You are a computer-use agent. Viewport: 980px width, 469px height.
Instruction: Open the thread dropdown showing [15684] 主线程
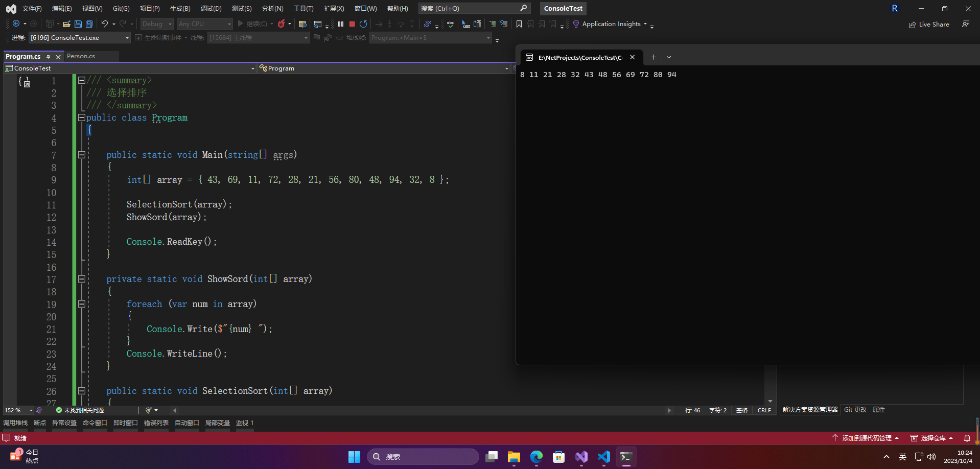[259, 38]
